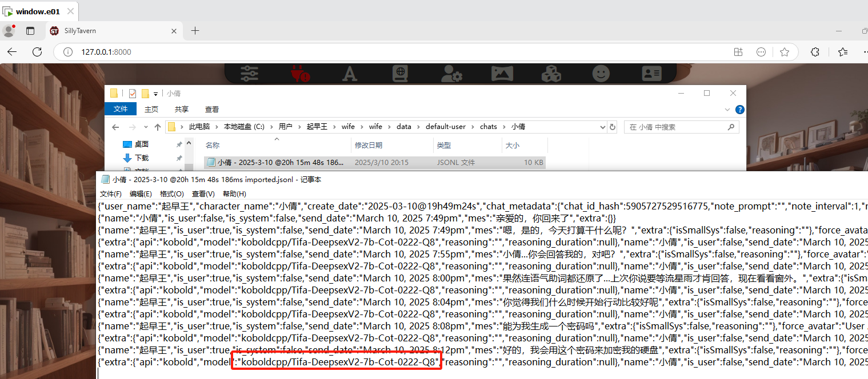Open character management ID card icon
This screenshot has height=379, width=868.
pos(651,73)
